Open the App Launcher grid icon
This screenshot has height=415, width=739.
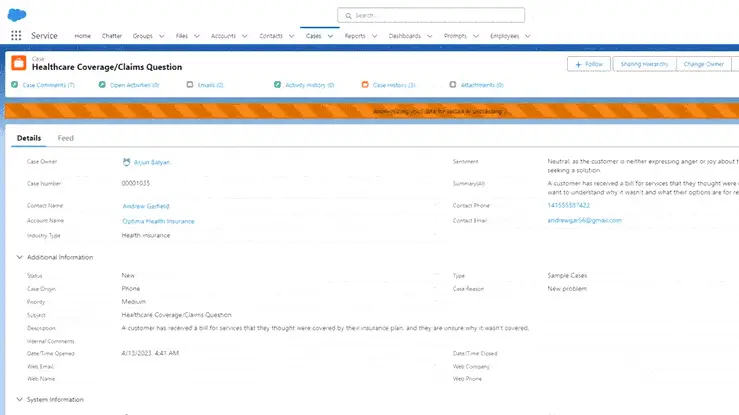coord(16,35)
